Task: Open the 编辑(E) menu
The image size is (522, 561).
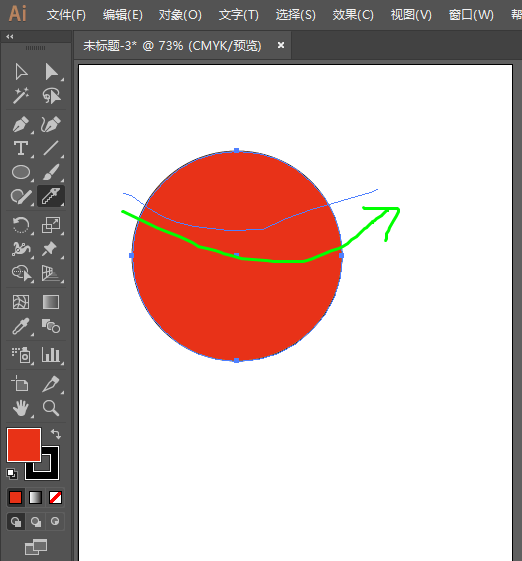Action: 123,15
